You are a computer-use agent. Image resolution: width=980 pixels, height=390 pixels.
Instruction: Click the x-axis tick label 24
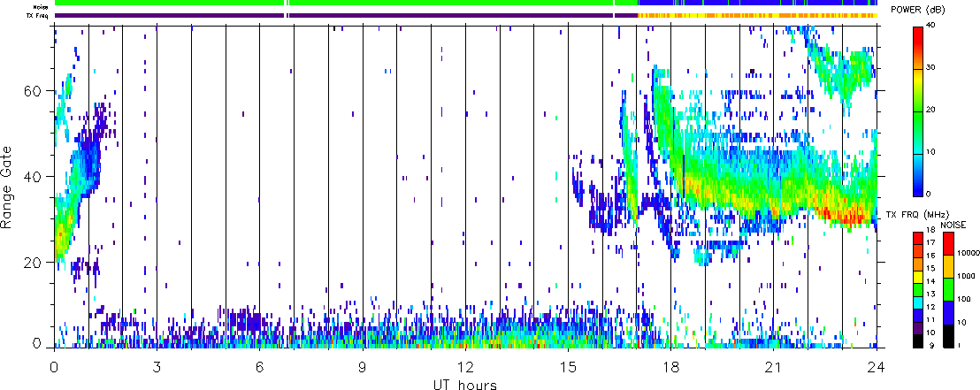coord(877,366)
